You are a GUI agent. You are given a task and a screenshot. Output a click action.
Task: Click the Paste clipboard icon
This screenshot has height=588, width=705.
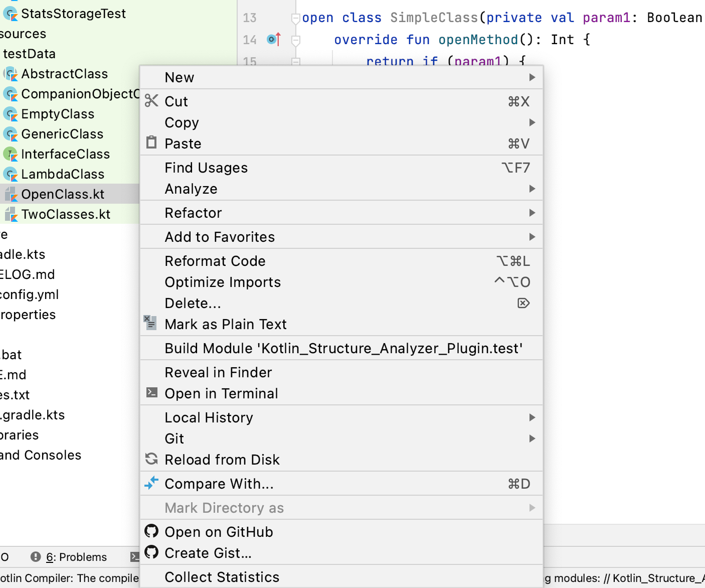[x=151, y=142]
